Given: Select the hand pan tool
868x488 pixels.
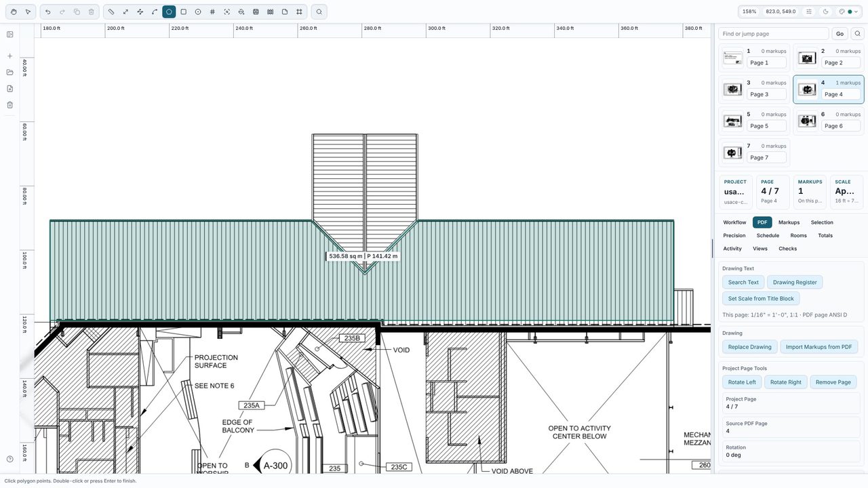Looking at the screenshot, I should pos(14,12).
